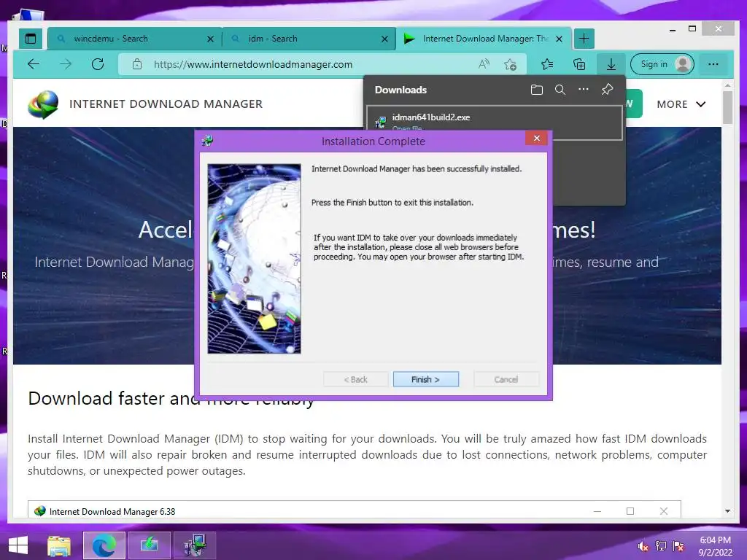Activate the Read aloud icon
The width and height of the screenshot is (747, 560).
point(484,64)
